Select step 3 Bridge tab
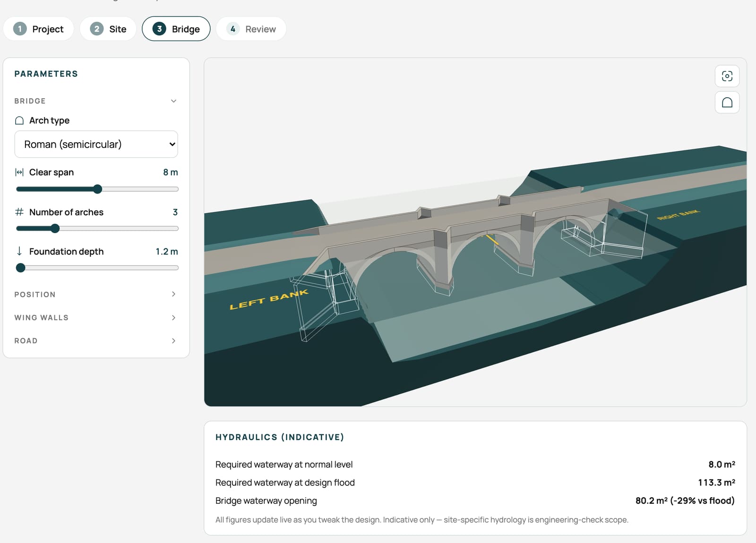 pyautogui.click(x=176, y=29)
